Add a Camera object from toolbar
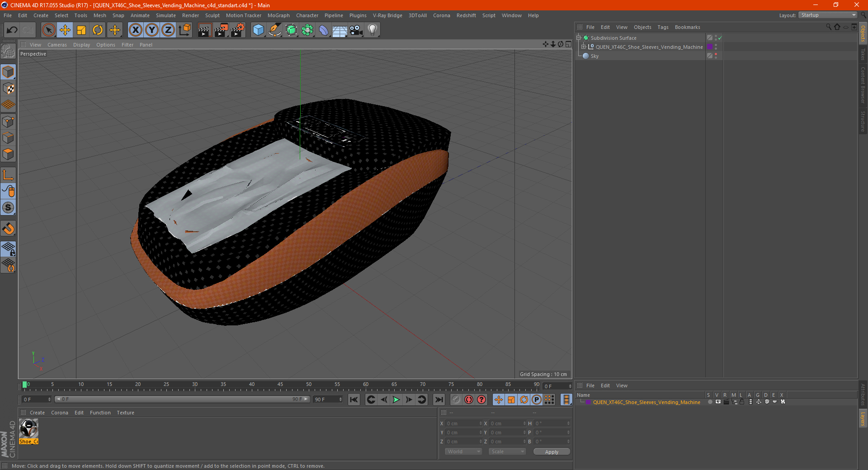This screenshot has height=470, width=868. pos(356,30)
